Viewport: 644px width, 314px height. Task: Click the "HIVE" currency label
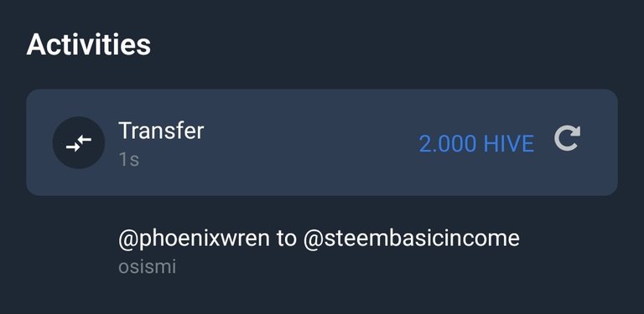[x=508, y=144]
